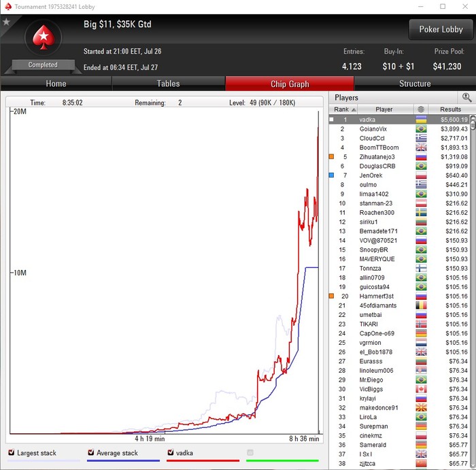The image size is (476, 470).
Task: Click the orange marker beside Zihuatanejo3
Action: coord(332,156)
